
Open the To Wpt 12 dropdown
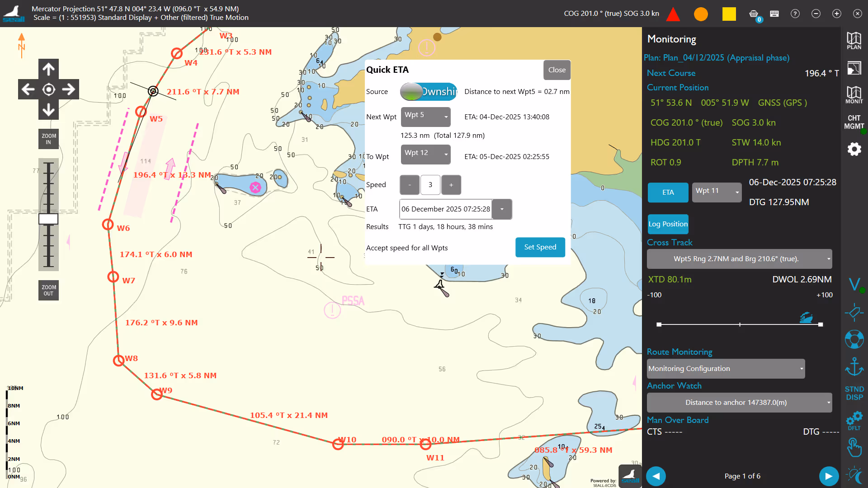pos(425,155)
